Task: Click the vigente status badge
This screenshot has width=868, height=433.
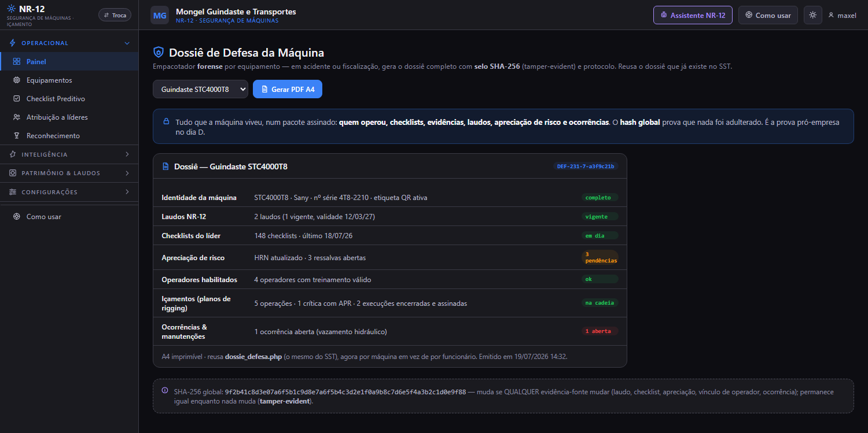Action: click(599, 216)
